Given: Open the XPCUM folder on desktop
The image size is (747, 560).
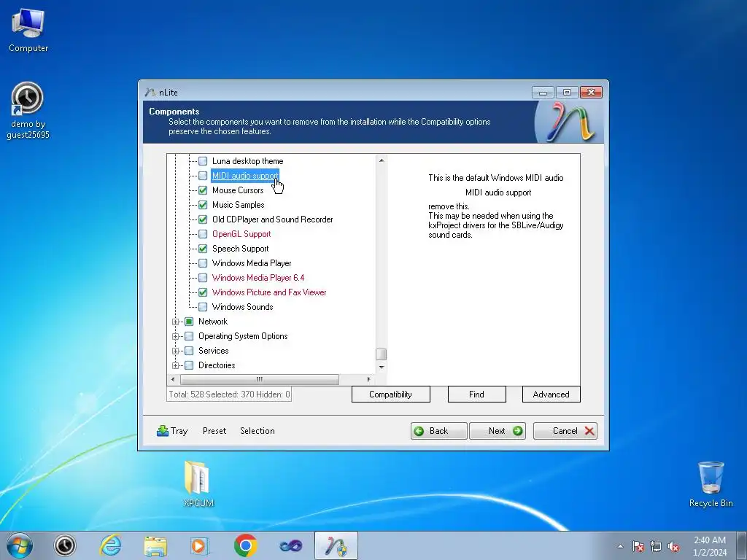Looking at the screenshot, I should point(198,483).
